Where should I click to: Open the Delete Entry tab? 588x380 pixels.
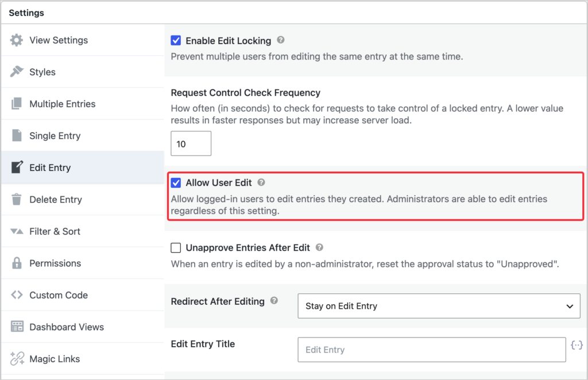point(83,199)
